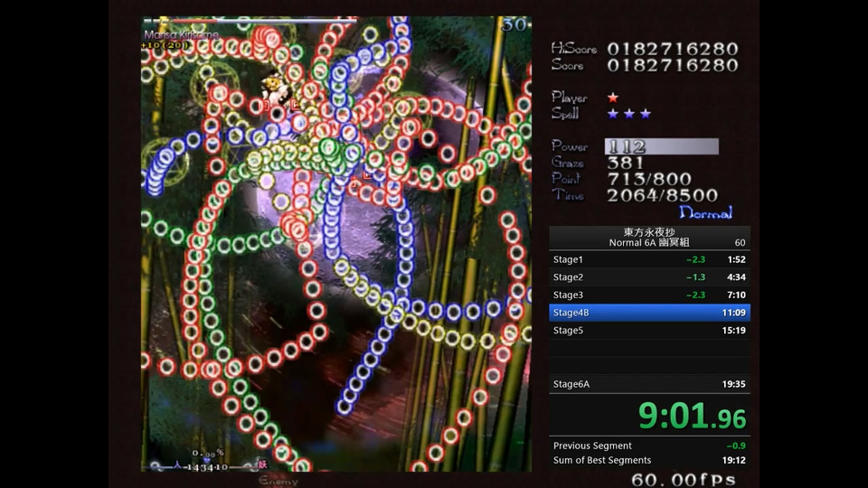Click the Sum of Best Segments row
Image resolution: width=868 pixels, height=488 pixels.
coord(649,460)
